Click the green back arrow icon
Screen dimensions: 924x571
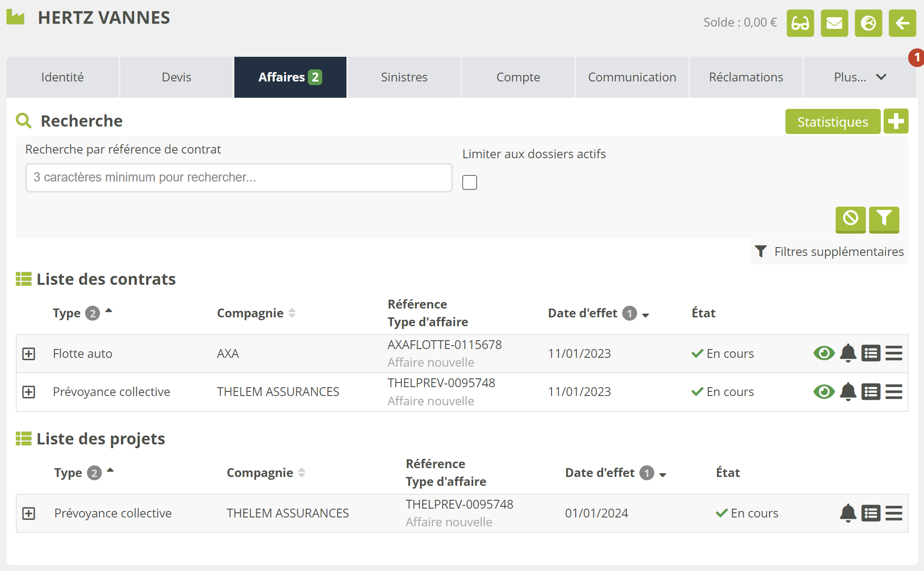902,23
